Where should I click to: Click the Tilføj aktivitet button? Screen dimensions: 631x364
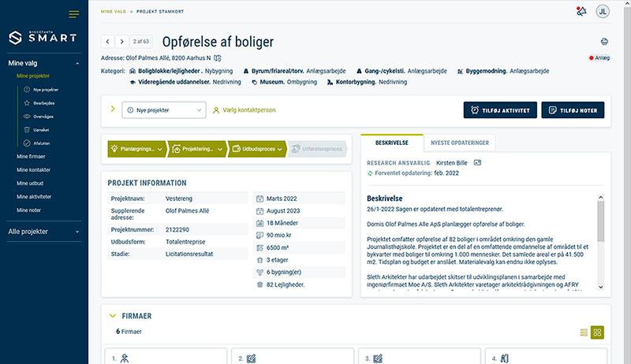(x=500, y=110)
